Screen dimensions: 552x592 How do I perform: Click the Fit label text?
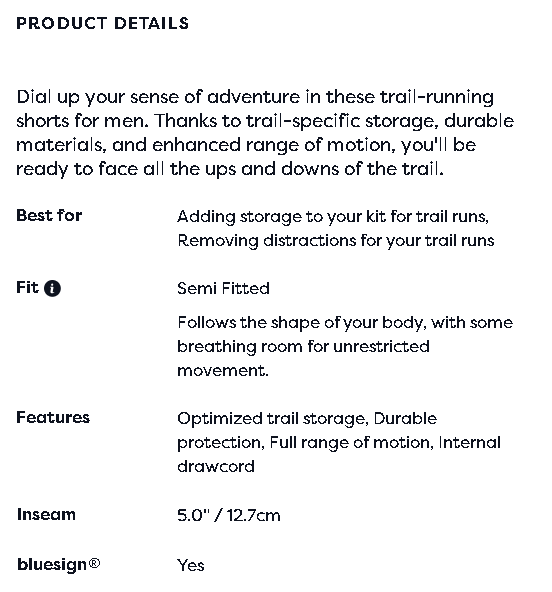(27, 288)
